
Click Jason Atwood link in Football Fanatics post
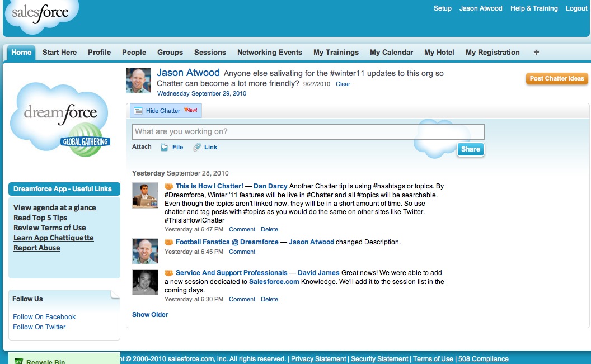coord(311,242)
